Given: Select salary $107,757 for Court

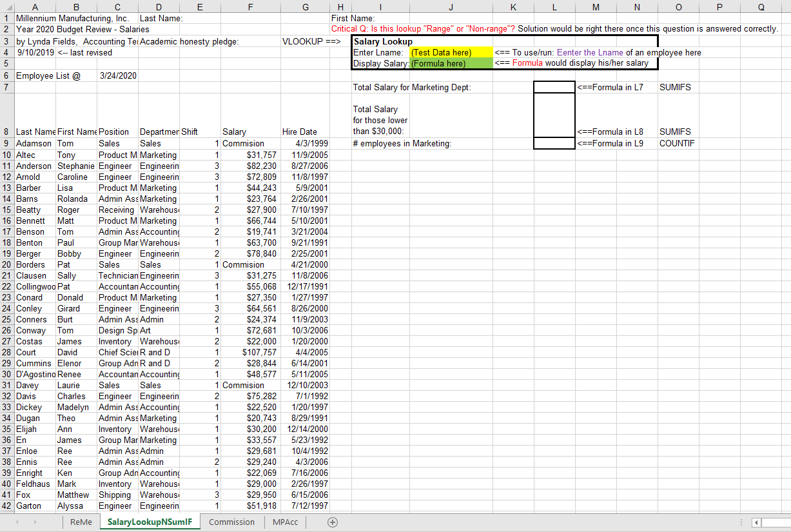Looking at the screenshot, I should (x=249, y=352).
